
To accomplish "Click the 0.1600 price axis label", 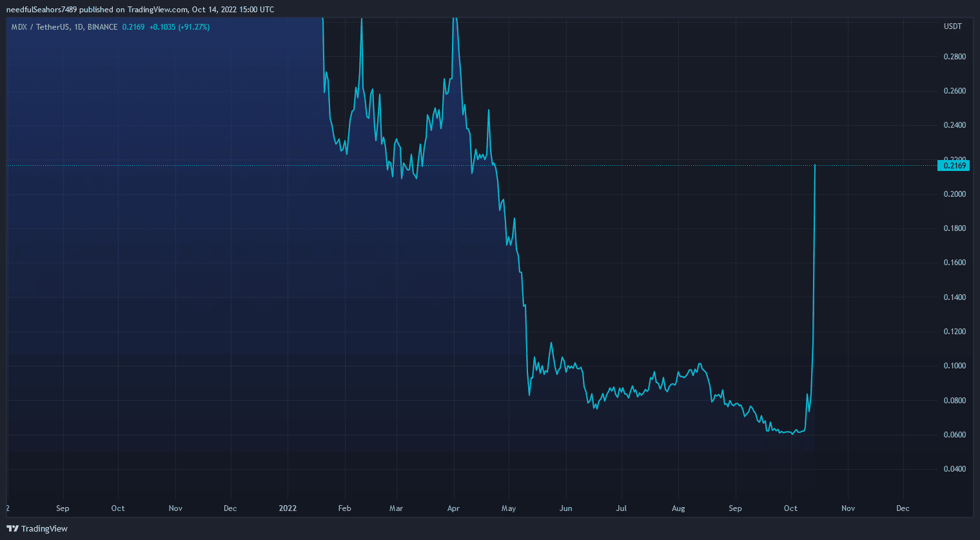I will 954,263.
